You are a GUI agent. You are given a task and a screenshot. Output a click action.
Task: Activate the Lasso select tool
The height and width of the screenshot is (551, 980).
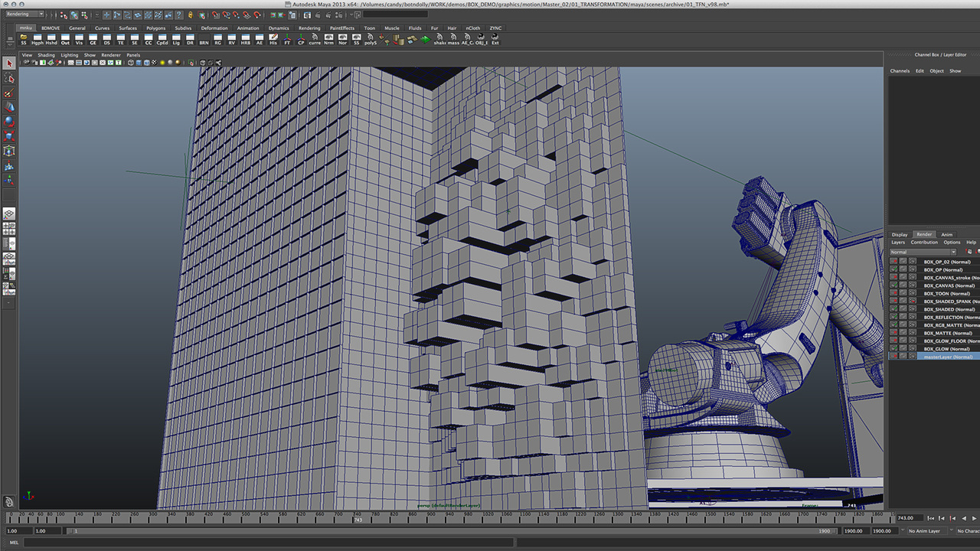tap(9, 79)
